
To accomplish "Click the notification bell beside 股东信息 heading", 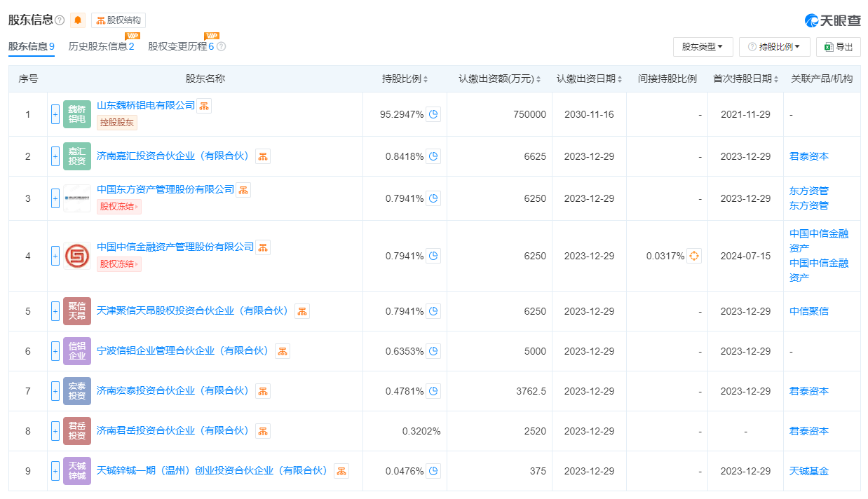I will tap(77, 20).
